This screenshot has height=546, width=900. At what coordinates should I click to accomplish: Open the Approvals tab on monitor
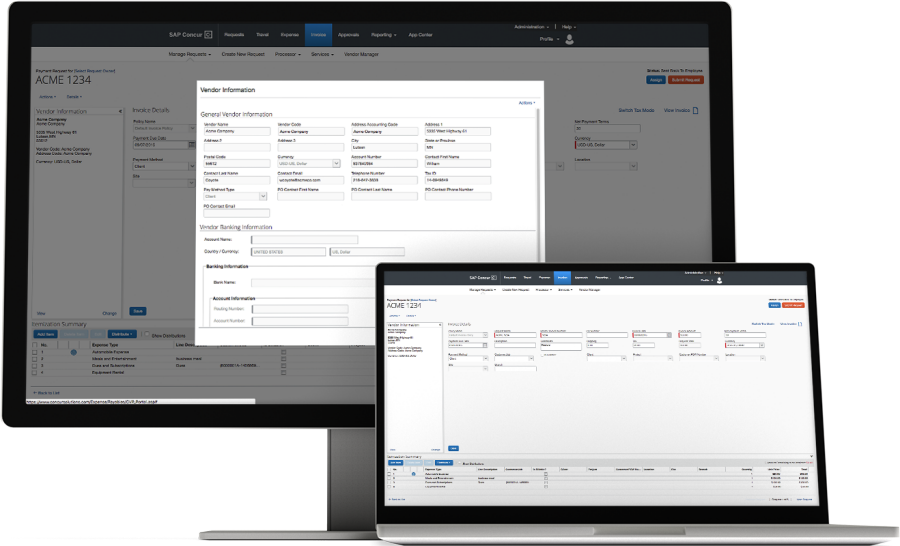[x=348, y=35]
